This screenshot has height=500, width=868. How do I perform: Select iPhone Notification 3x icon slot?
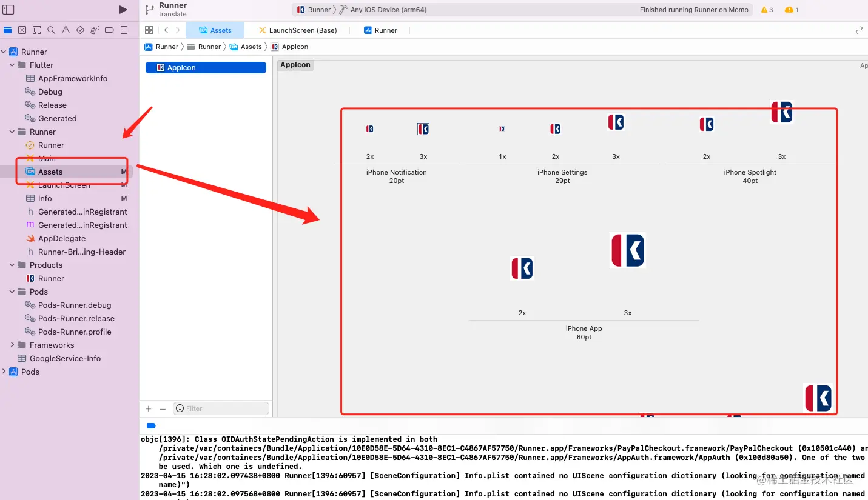pyautogui.click(x=423, y=129)
